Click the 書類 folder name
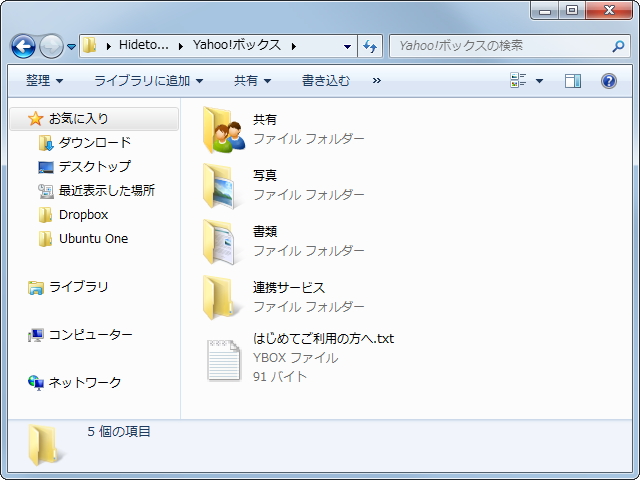This screenshot has height=480, width=640. coord(265,231)
